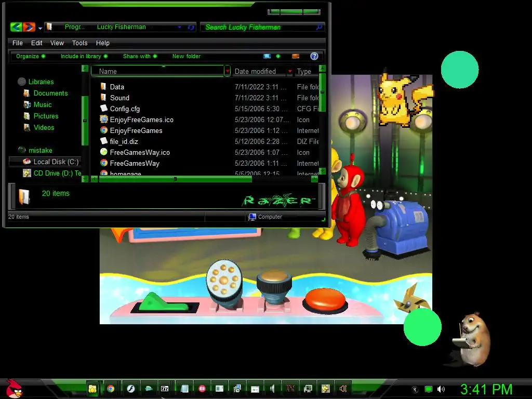Select Config.cfg file
This screenshot has width=532, height=399.
click(x=125, y=109)
